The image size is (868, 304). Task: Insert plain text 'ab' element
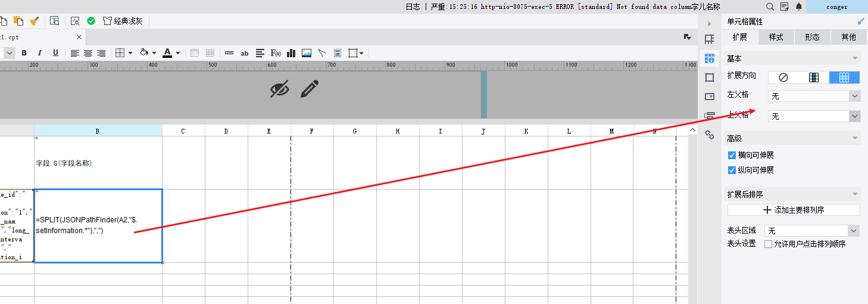(244, 53)
